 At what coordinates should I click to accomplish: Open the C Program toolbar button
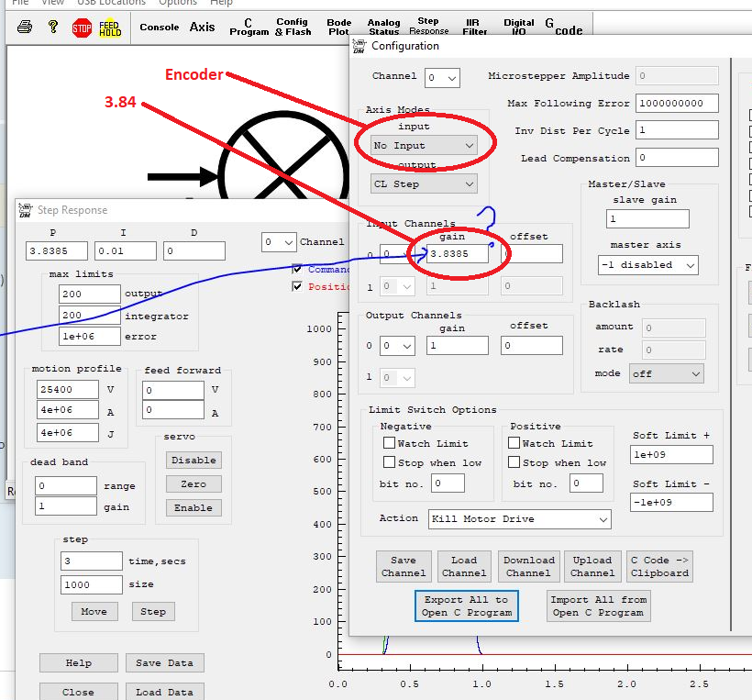[249, 27]
